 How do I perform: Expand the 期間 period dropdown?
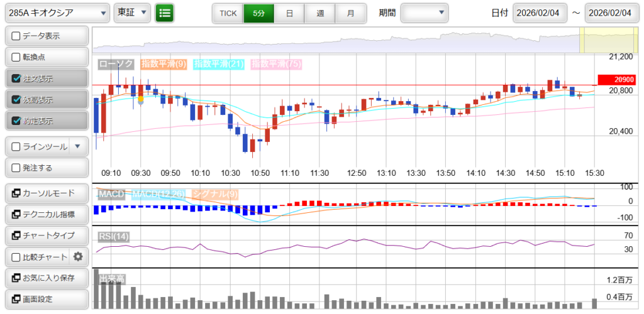[x=425, y=13]
